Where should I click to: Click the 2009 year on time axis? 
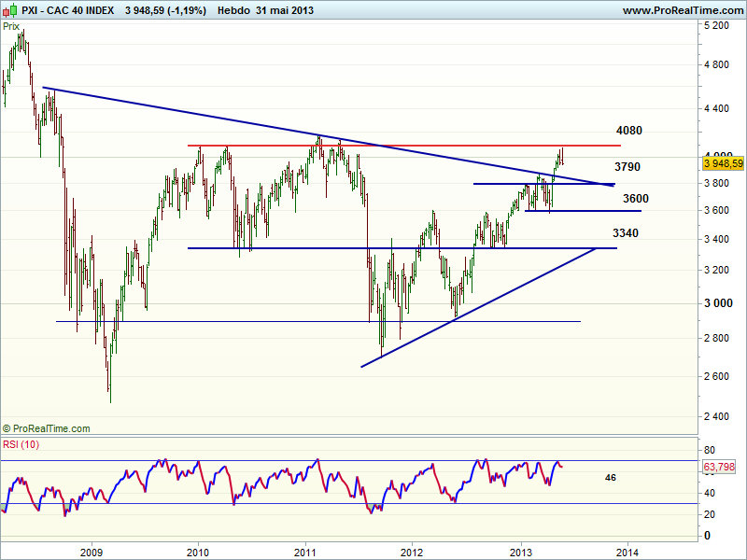(x=91, y=551)
